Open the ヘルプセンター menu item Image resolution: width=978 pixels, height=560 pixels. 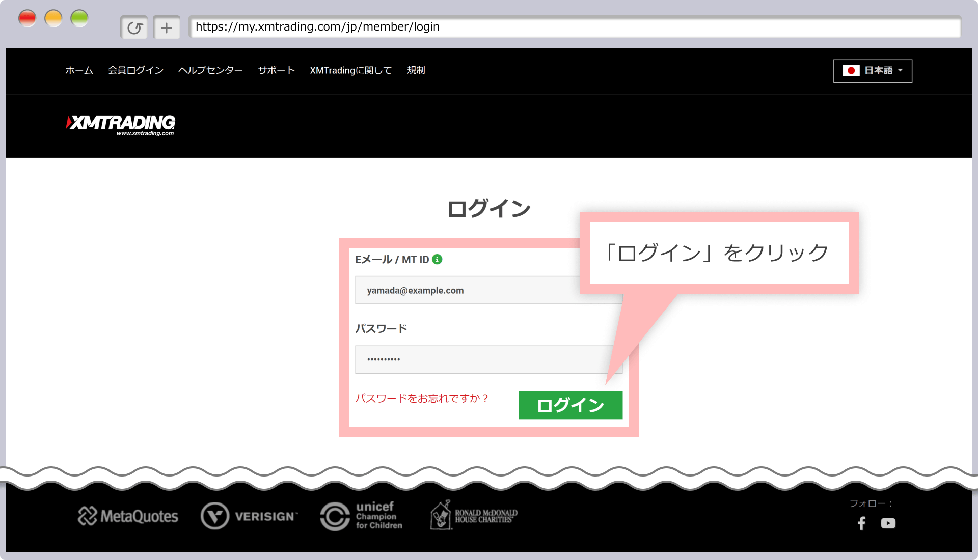coord(210,70)
